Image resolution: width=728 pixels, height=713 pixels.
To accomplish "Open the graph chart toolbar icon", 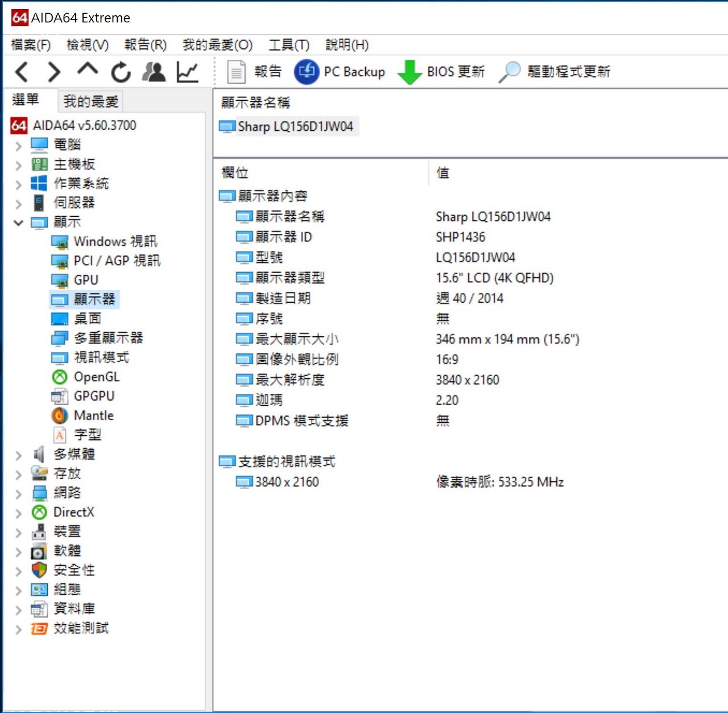I will click(187, 72).
